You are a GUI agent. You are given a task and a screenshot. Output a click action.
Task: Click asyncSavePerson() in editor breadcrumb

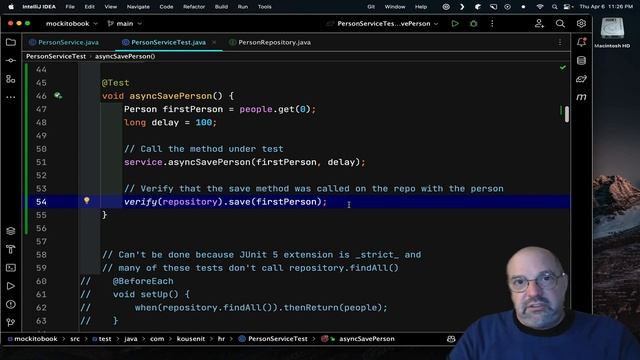(125, 56)
